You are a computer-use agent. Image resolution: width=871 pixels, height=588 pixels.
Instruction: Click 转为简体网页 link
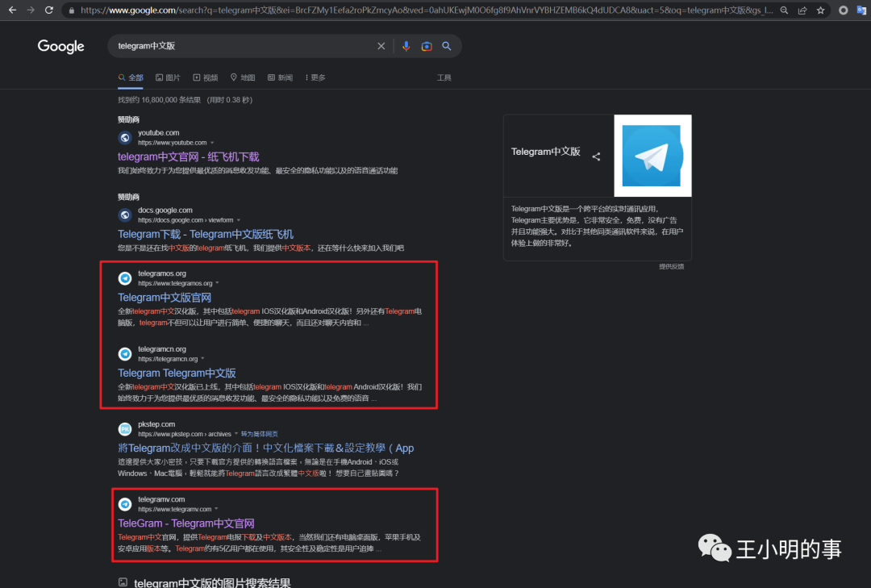click(260, 434)
